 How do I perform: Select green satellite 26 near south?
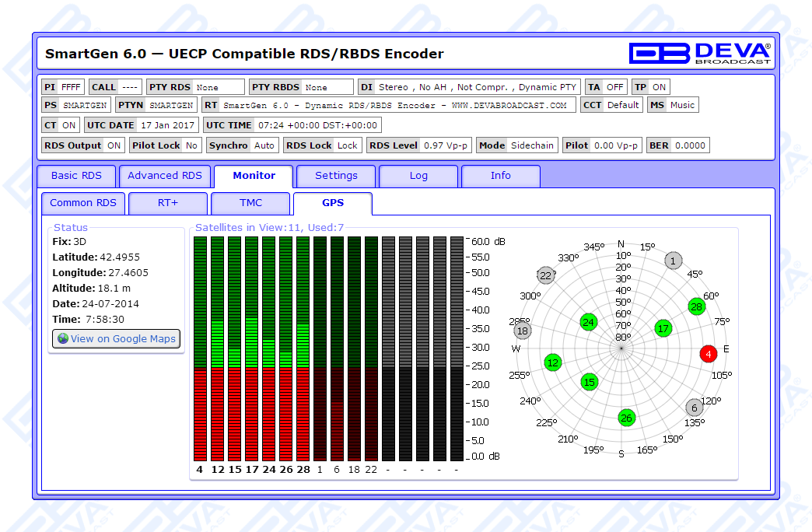point(626,418)
